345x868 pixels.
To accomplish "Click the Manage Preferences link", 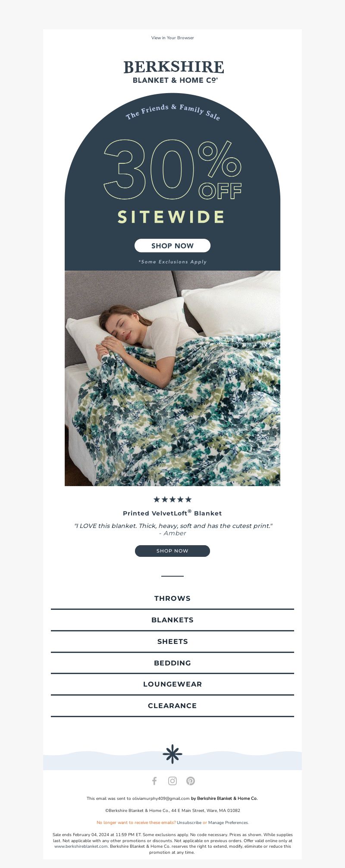I will pyautogui.click(x=228, y=822).
